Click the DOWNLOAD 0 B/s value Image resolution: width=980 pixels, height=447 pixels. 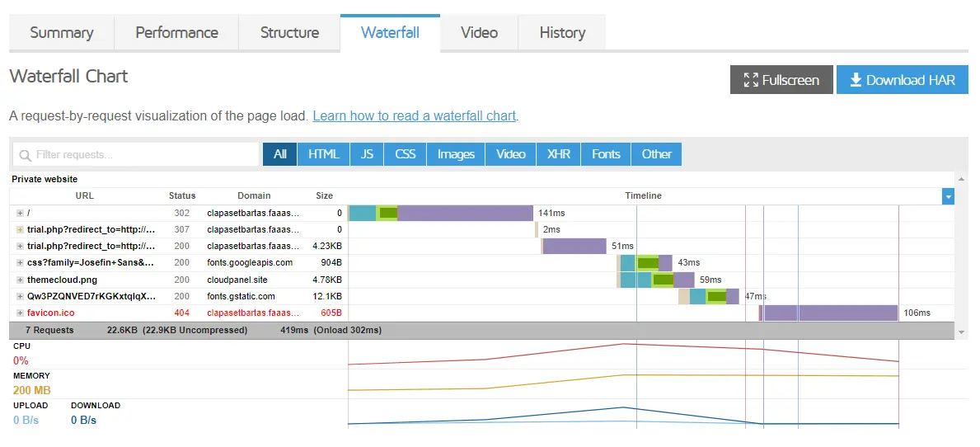click(x=84, y=420)
